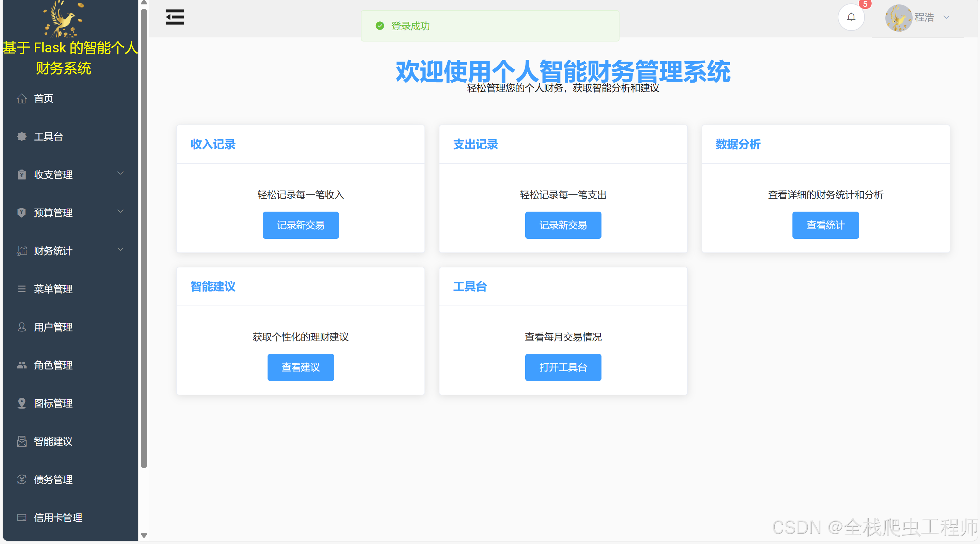
Task: Click the sidebar collapse hamburger icon
Action: coord(175,17)
